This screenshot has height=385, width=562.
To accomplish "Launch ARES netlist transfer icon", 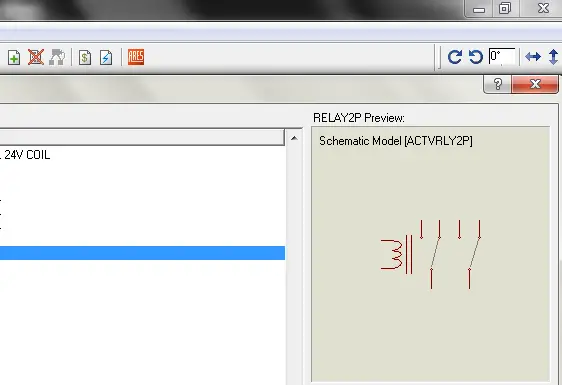I will (136, 57).
